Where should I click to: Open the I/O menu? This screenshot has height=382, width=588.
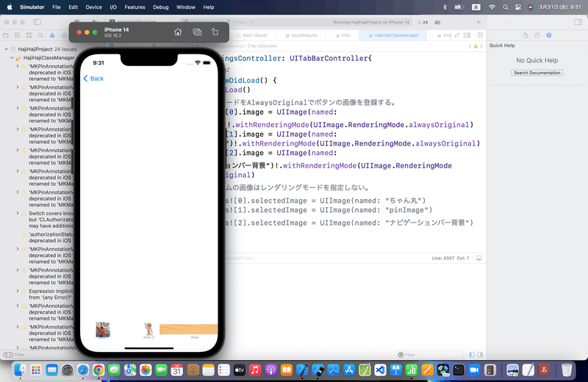point(113,7)
